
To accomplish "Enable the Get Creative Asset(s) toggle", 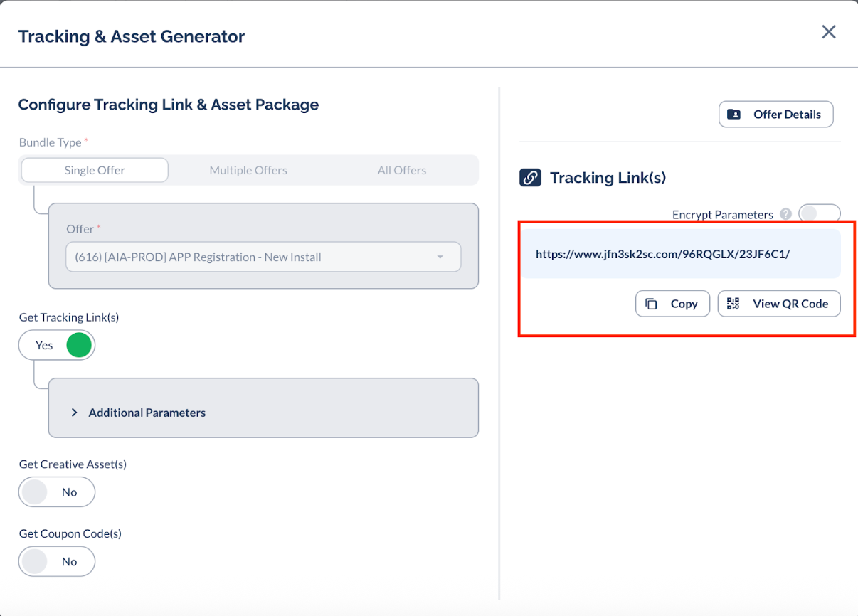I will click(x=57, y=492).
